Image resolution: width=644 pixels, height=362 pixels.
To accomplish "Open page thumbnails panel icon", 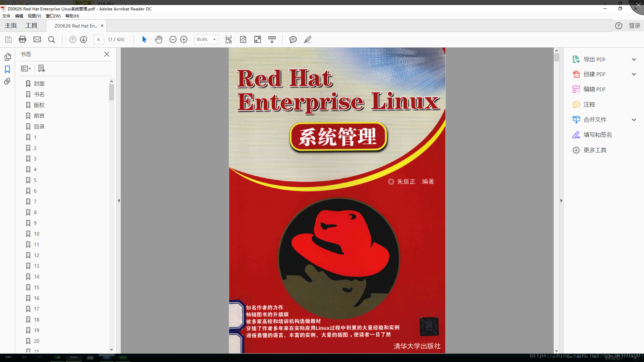I will (8, 57).
